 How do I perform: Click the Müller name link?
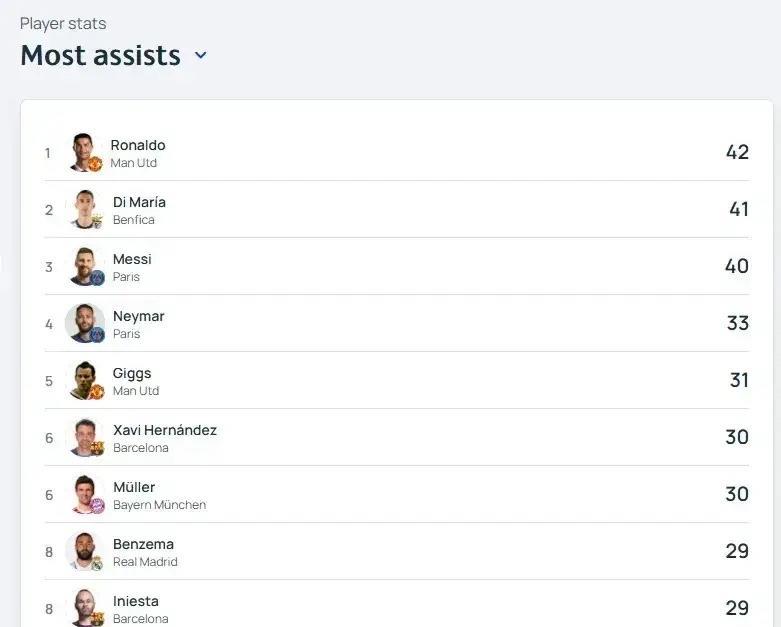point(134,487)
